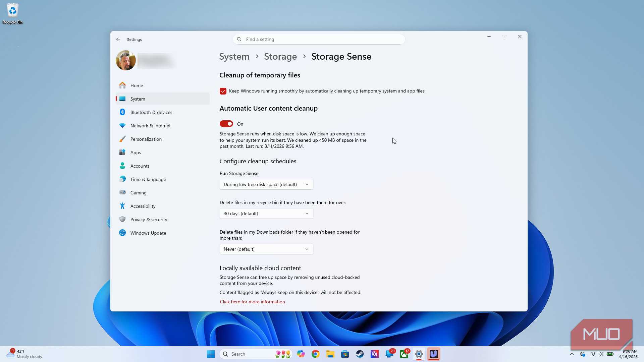
Task: Open Bluetooth & devices settings
Action: click(163, 112)
